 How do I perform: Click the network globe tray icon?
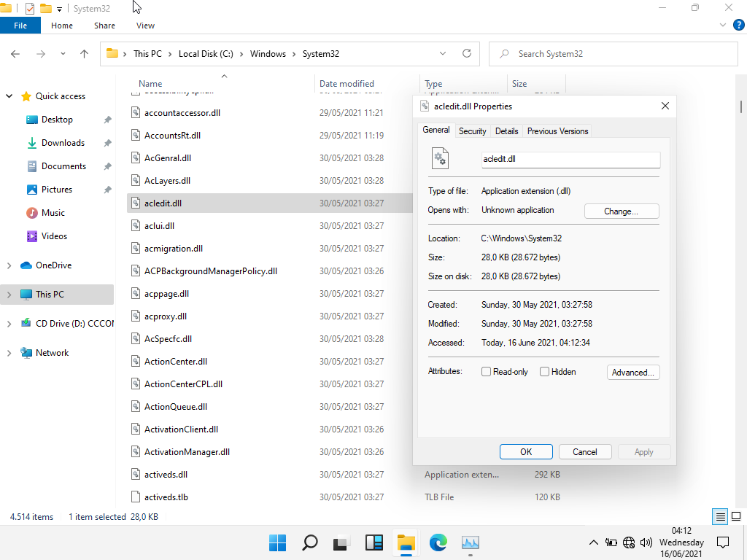(629, 542)
